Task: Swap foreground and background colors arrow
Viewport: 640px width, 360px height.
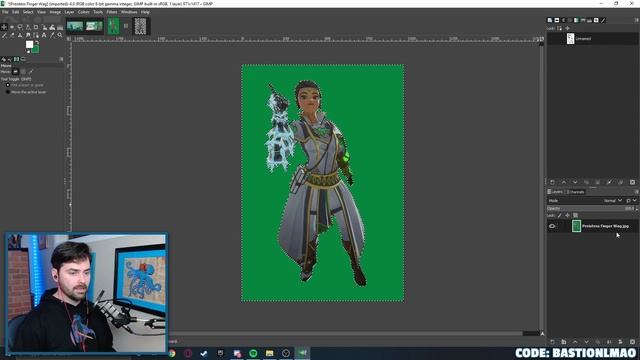Action: click(37, 42)
